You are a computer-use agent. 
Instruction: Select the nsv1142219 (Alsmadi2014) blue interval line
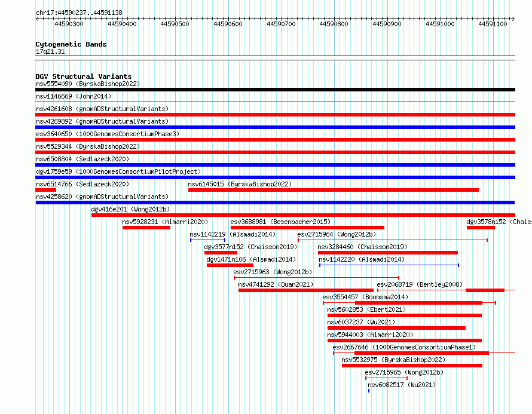pyautogui.click(x=207, y=240)
